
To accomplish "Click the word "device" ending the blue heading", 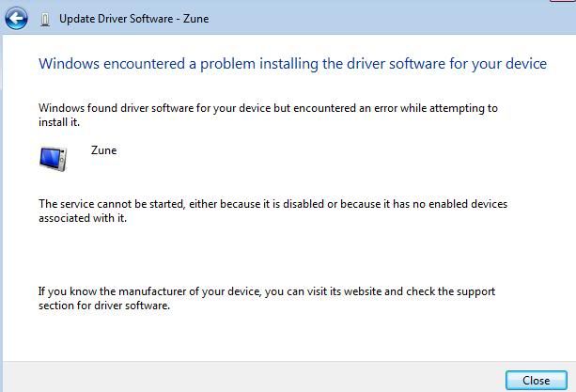I will pos(526,64).
